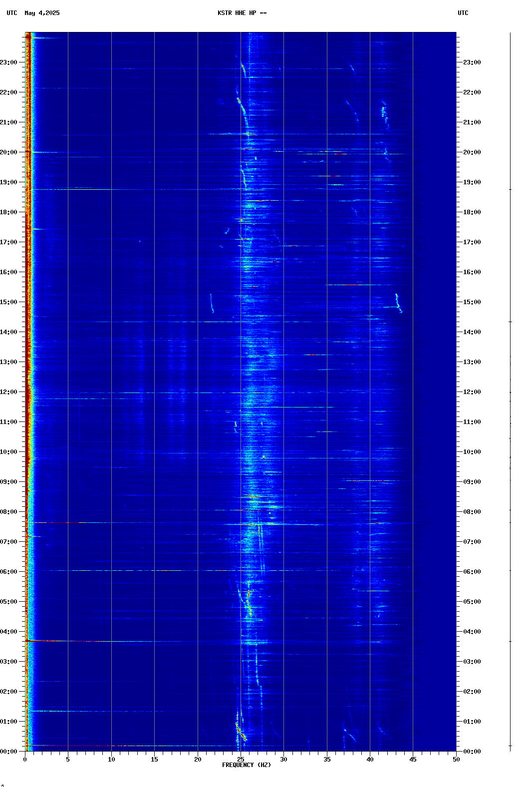This screenshot has height=791, width=532.
Task: Click '16:00' on the right time axis
Action: coord(472,272)
